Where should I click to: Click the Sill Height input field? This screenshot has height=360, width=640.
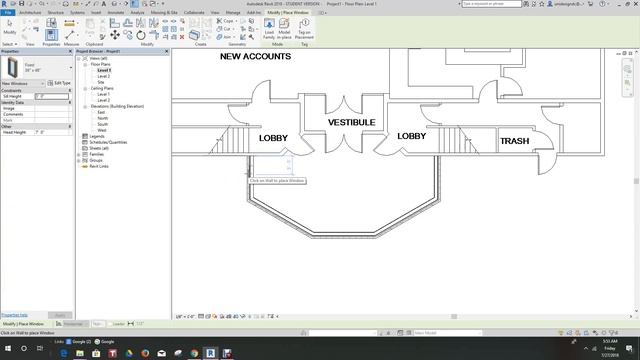coord(52,96)
